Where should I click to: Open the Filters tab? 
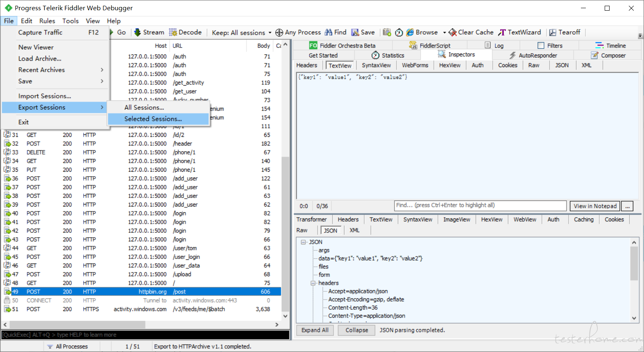[550, 45]
